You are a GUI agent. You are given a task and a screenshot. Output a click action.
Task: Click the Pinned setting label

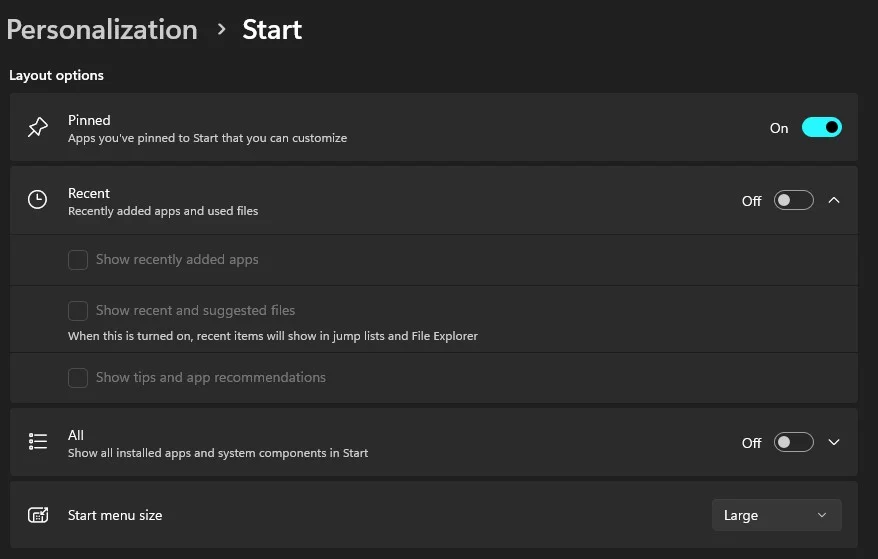[x=89, y=120]
